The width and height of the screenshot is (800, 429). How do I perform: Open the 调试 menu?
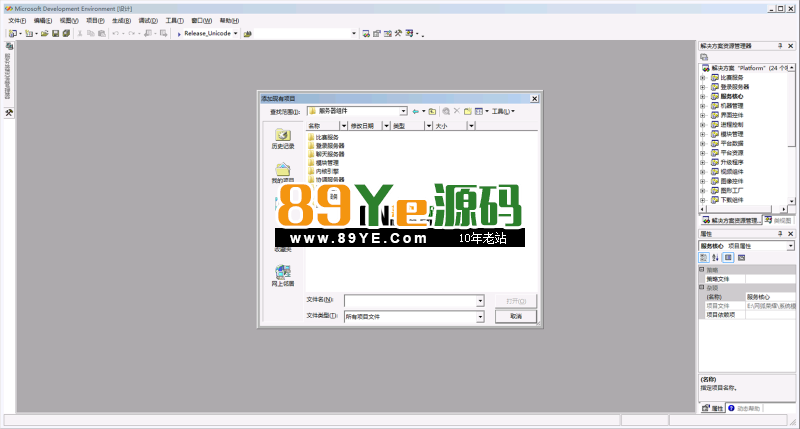click(x=148, y=20)
